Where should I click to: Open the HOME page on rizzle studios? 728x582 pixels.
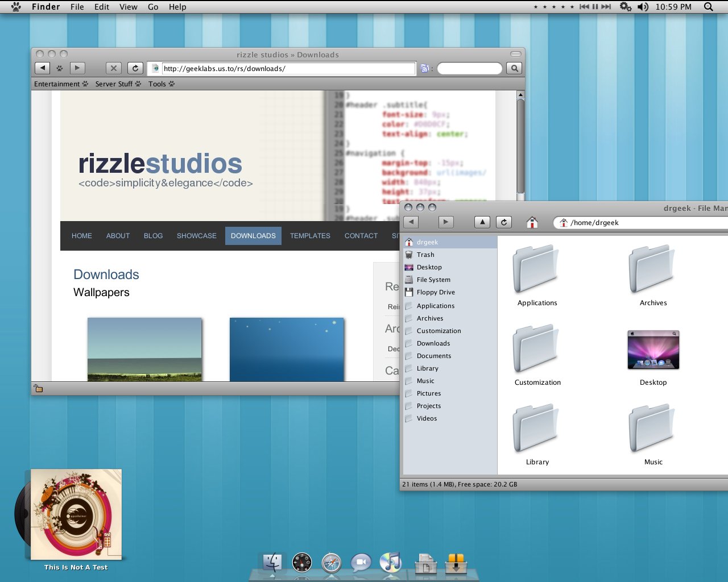coord(82,236)
